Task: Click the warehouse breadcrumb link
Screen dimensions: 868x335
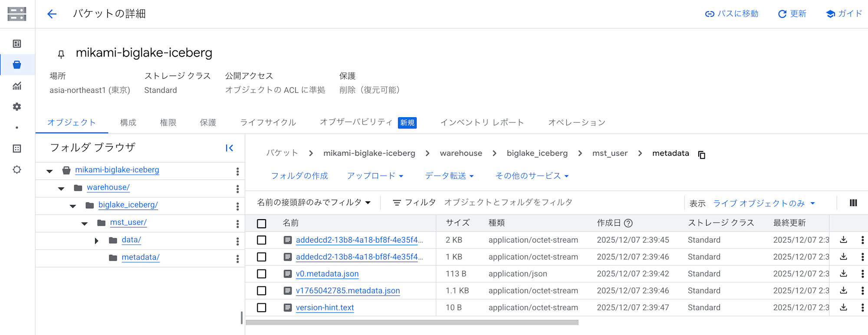Action: pos(461,153)
